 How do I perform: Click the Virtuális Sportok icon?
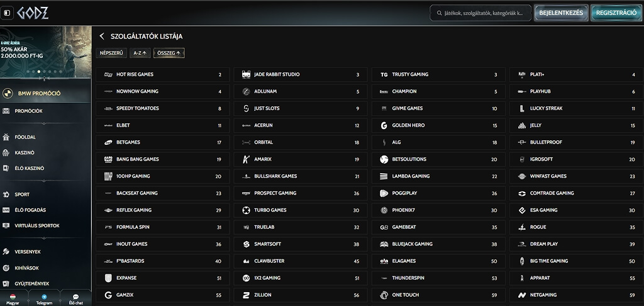tap(6, 226)
